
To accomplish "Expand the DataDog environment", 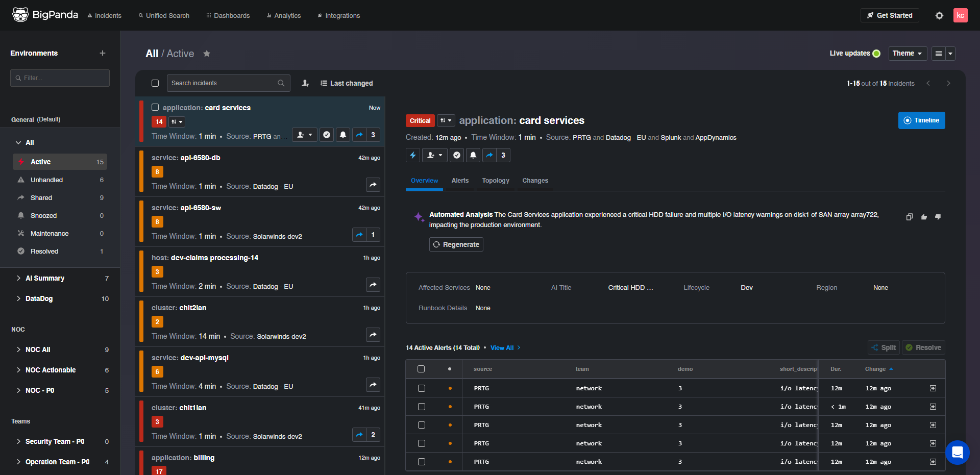I will coord(18,298).
